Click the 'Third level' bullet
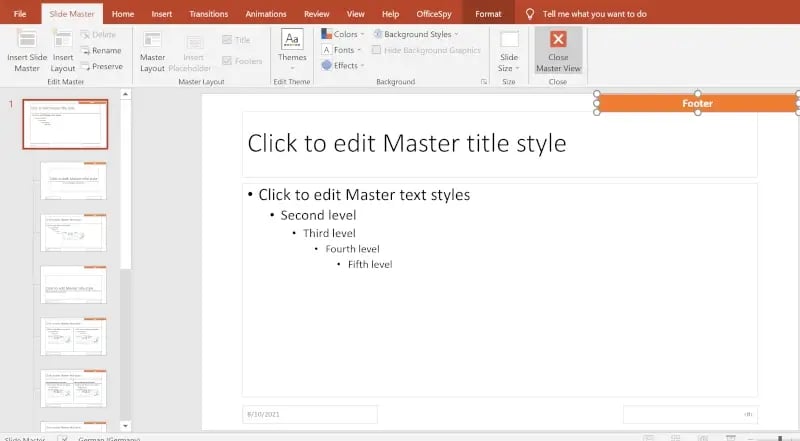Viewport: 800px width, 441px height. click(329, 233)
